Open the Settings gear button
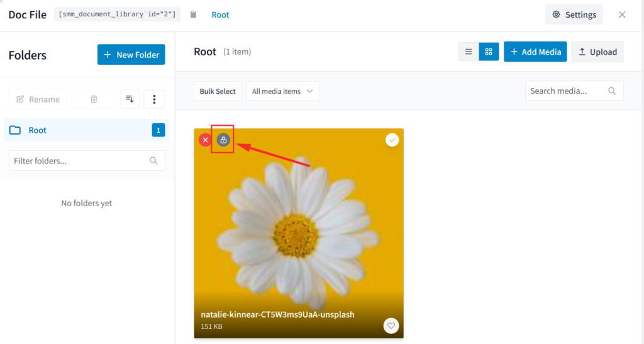This screenshot has height=344, width=644. [574, 14]
